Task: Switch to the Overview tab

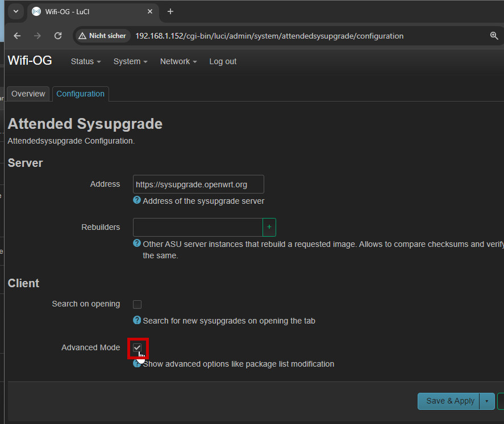Action: [28, 94]
